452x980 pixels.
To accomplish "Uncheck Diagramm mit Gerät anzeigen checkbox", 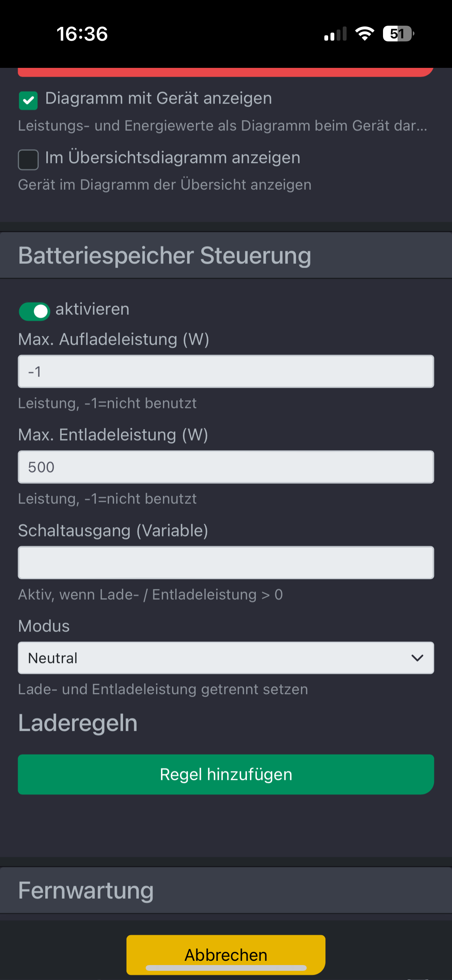I will pyautogui.click(x=28, y=100).
